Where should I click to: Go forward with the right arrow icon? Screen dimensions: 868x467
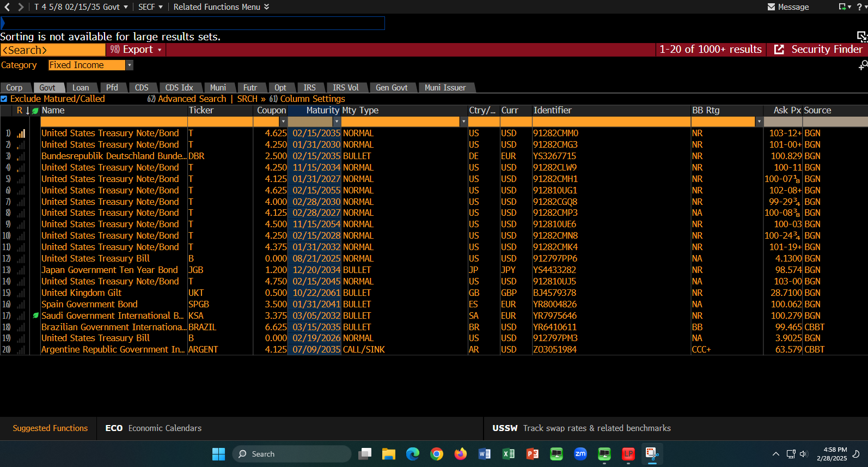[x=21, y=7]
